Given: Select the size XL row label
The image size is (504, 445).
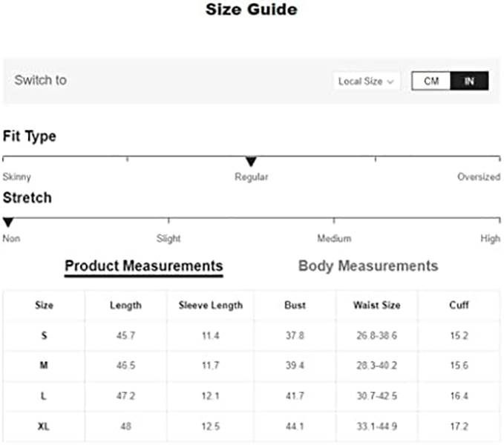Looking at the screenshot, I should click(44, 427).
